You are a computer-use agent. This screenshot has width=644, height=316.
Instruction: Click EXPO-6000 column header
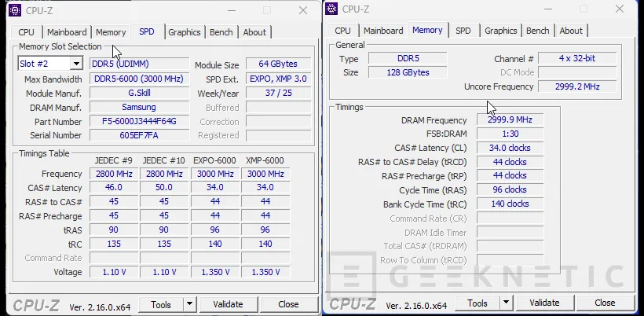click(x=214, y=160)
